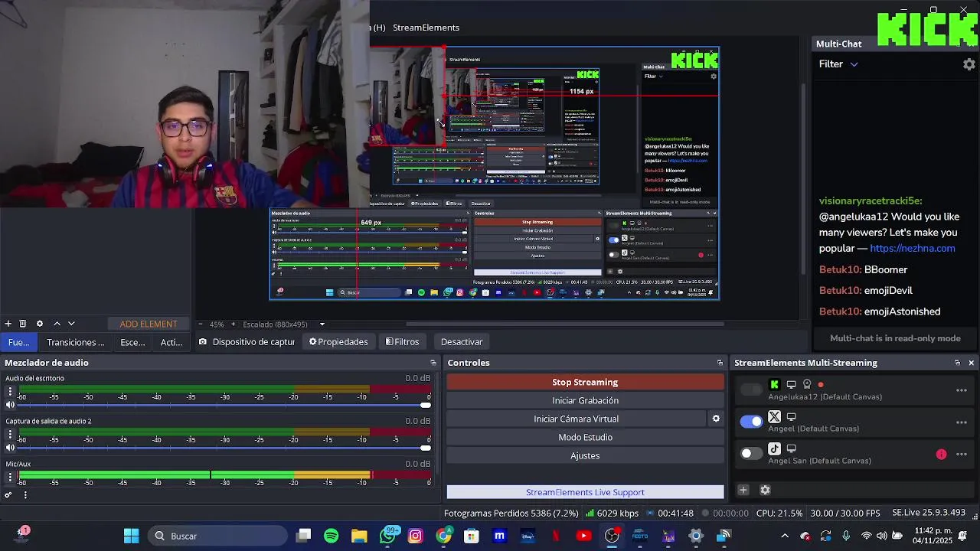
Task: Open virtual camera settings gear
Action: (x=716, y=419)
